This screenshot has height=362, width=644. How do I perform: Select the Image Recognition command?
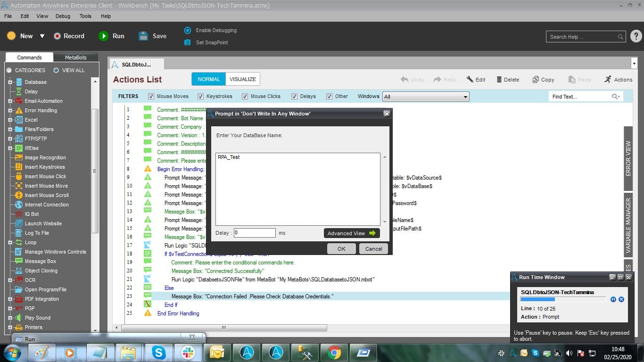click(45, 157)
